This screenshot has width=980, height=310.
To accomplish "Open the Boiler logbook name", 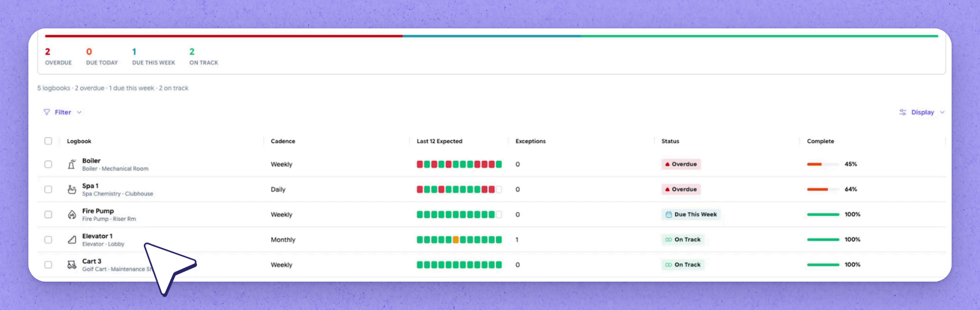I will [x=91, y=161].
